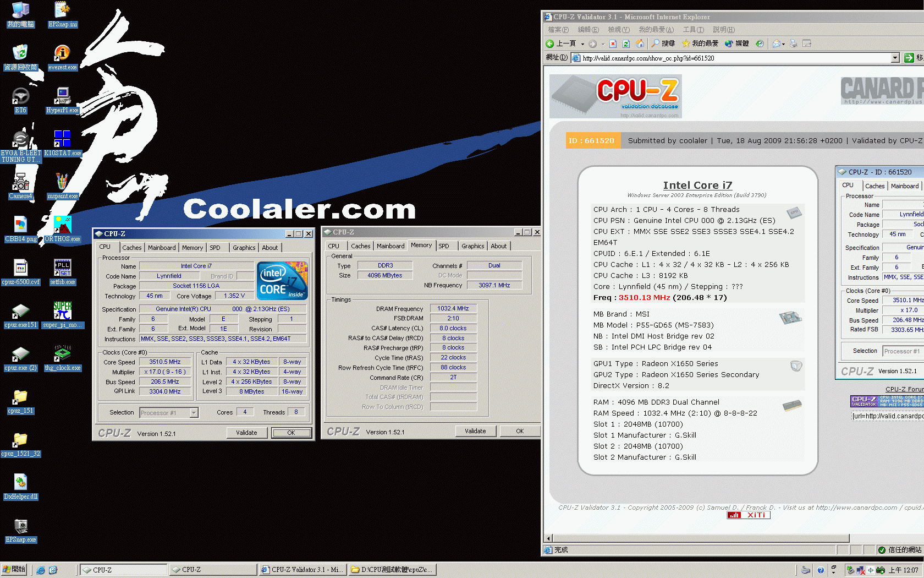924x578 pixels.
Task: Click the CPU-Z validation database logo
Action: click(x=615, y=96)
